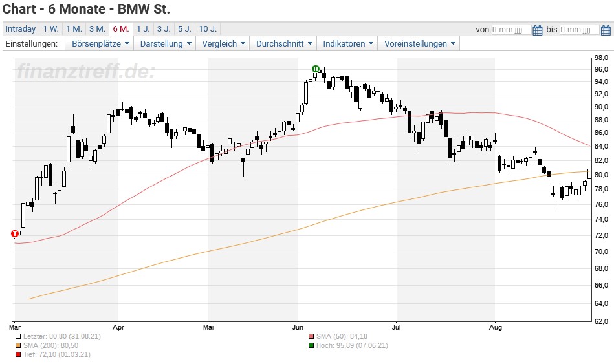Click the green Hoch legend swatch

click(x=311, y=345)
